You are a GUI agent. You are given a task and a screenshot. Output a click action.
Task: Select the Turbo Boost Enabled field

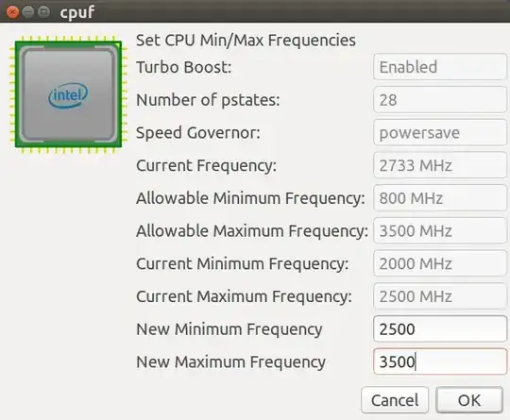(440, 67)
